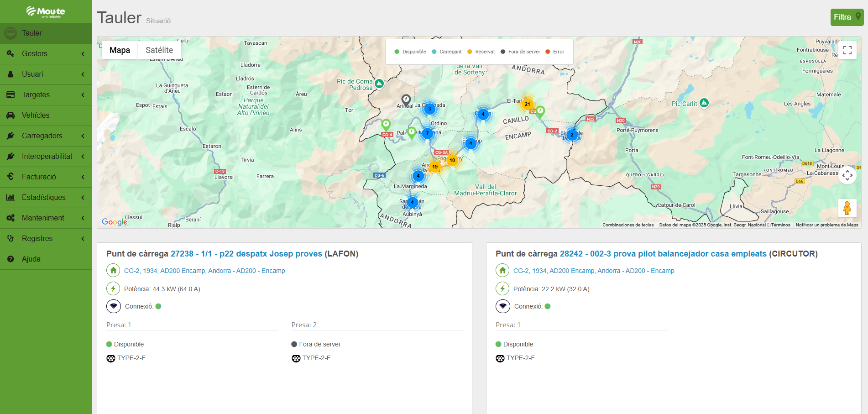868x414 pixels.
Task: Open address link for charge point 28242
Action: (593, 271)
